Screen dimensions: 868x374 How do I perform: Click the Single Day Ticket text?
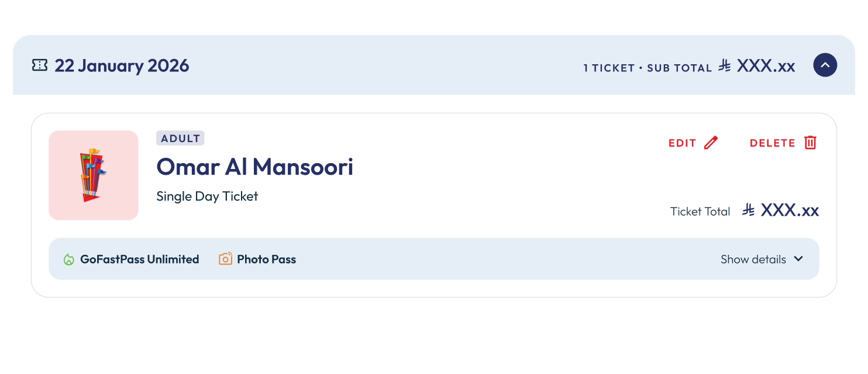tap(207, 196)
